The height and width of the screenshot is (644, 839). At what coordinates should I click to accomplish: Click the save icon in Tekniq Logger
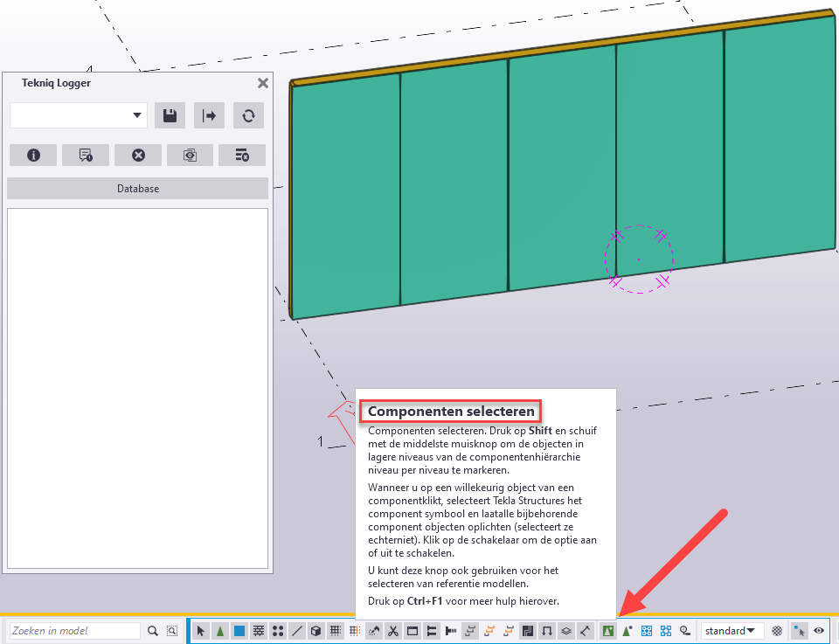(x=170, y=115)
